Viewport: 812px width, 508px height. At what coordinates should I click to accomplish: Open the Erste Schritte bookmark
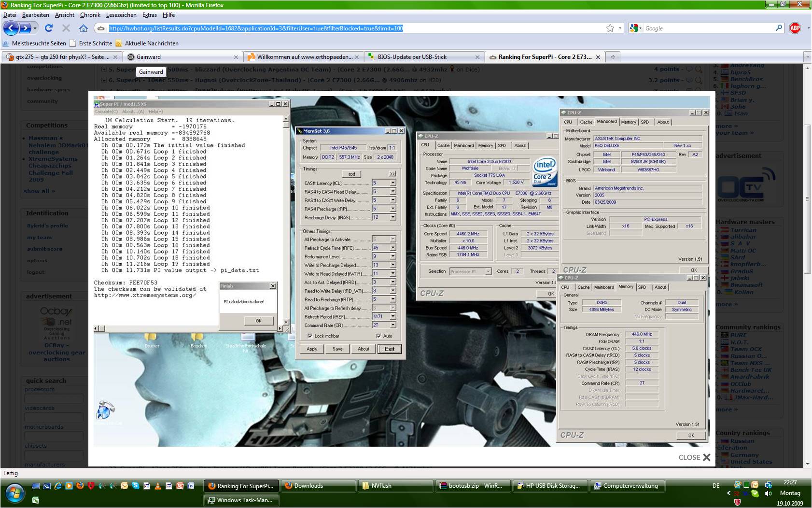click(x=91, y=43)
